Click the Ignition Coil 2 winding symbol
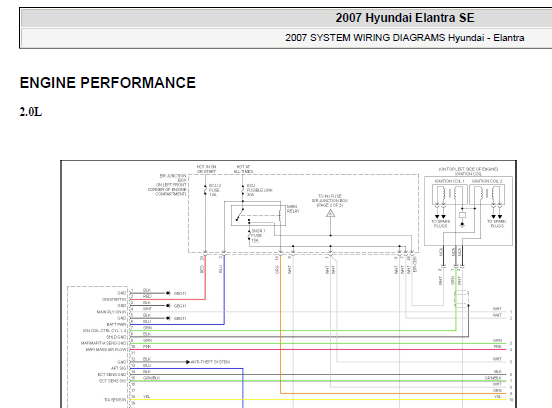Viewport: 552px width, 408px height. point(487,195)
